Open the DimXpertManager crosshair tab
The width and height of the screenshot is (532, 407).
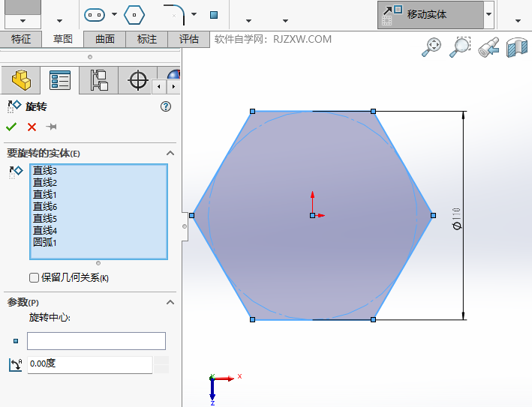[137, 79]
